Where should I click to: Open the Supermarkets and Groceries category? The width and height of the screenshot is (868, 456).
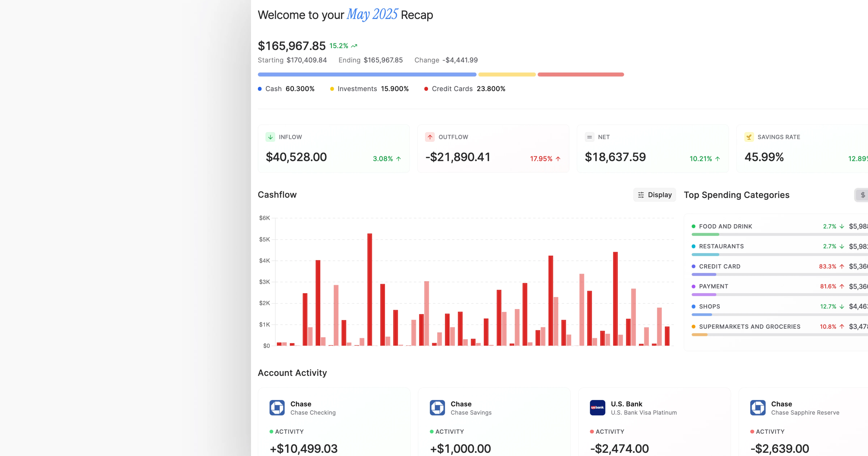[749, 326]
